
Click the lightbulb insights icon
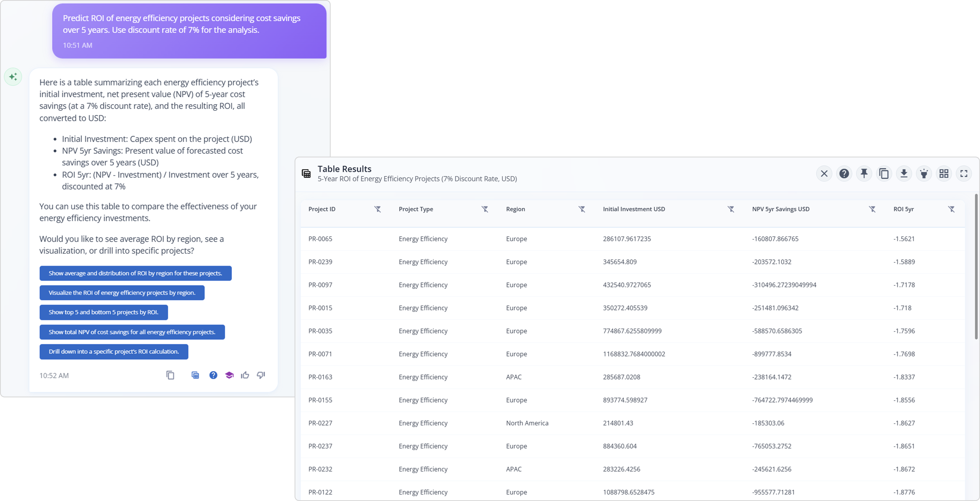pos(924,174)
